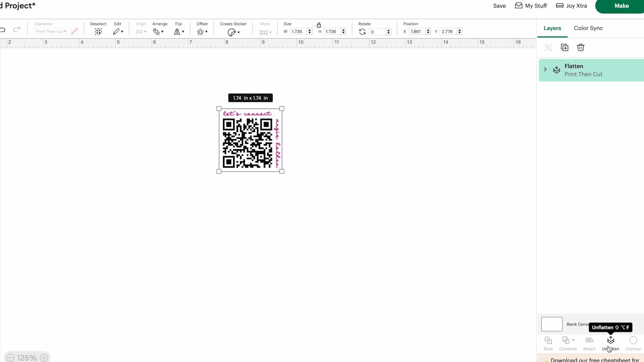
Task: Open the My Stuff menu
Action: [x=531, y=6]
